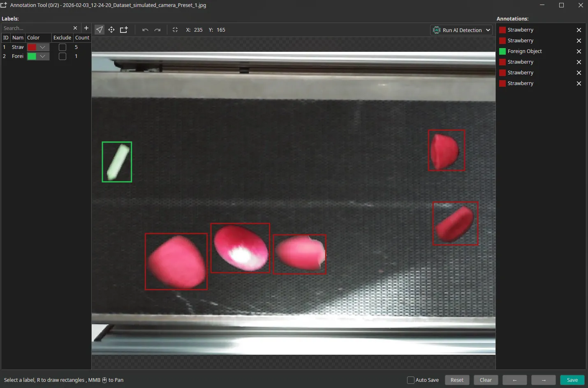Enable the Auto Save checkbox
Screen dimensions: 588x388
(x=411, y=380)
